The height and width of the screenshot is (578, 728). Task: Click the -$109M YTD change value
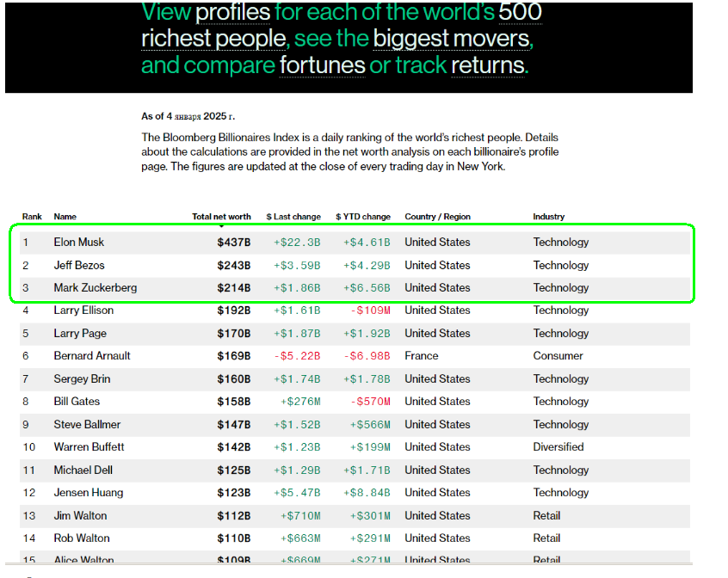tap(370, 311)
